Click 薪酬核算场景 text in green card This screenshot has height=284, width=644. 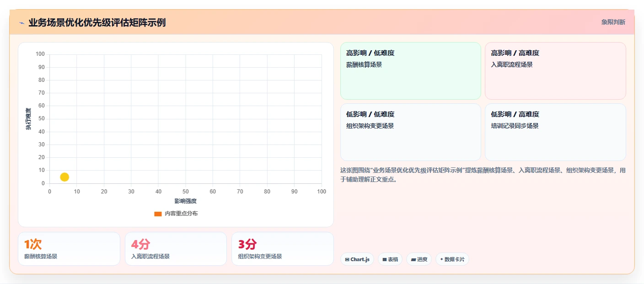pos(364,65)
